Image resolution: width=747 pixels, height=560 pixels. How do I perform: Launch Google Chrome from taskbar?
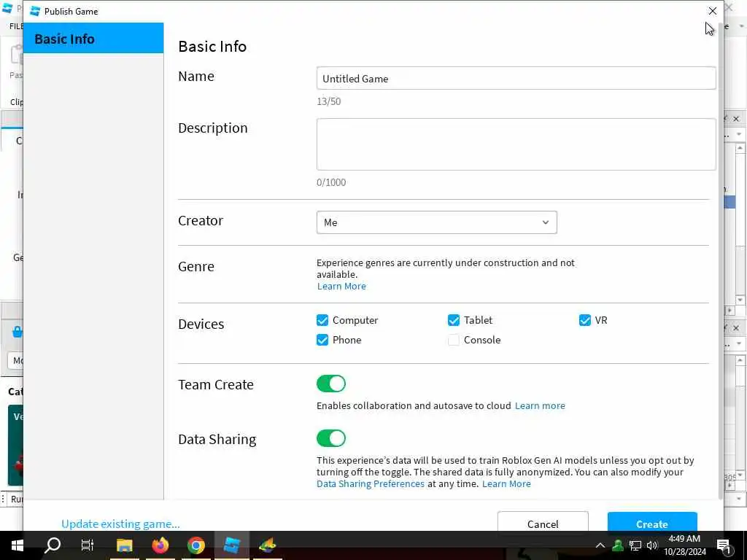click(196, 545)
